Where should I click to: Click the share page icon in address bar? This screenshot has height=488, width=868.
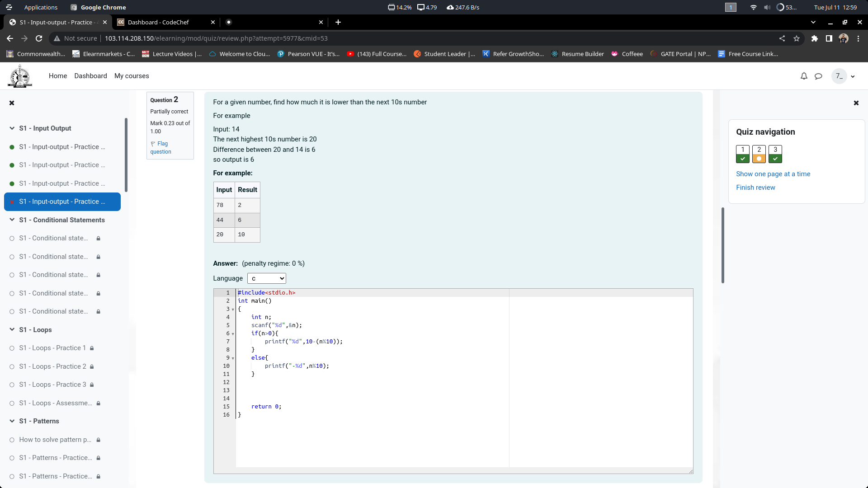click(x=782, y=38)
